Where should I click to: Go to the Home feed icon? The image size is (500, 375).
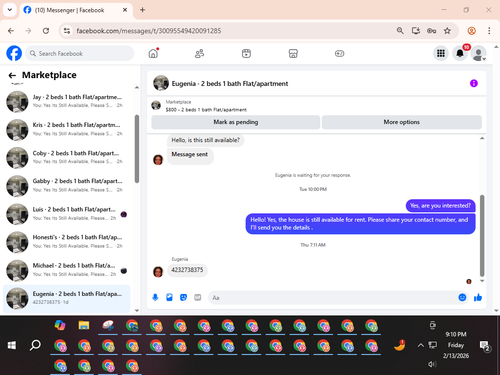[153, 53]
